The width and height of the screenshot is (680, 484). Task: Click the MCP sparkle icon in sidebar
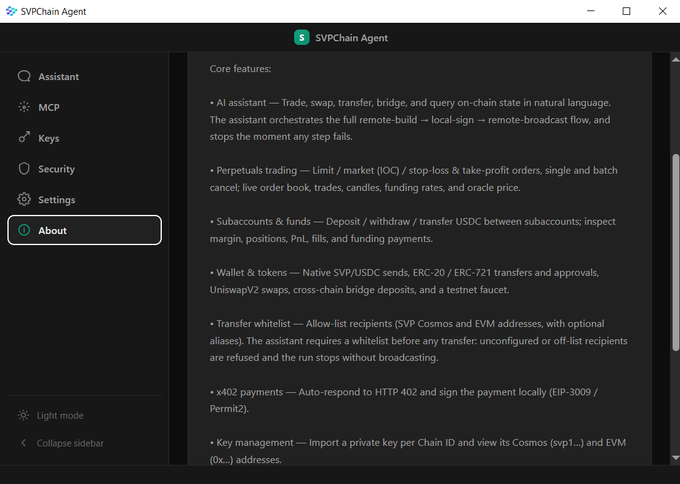point(24,107)
